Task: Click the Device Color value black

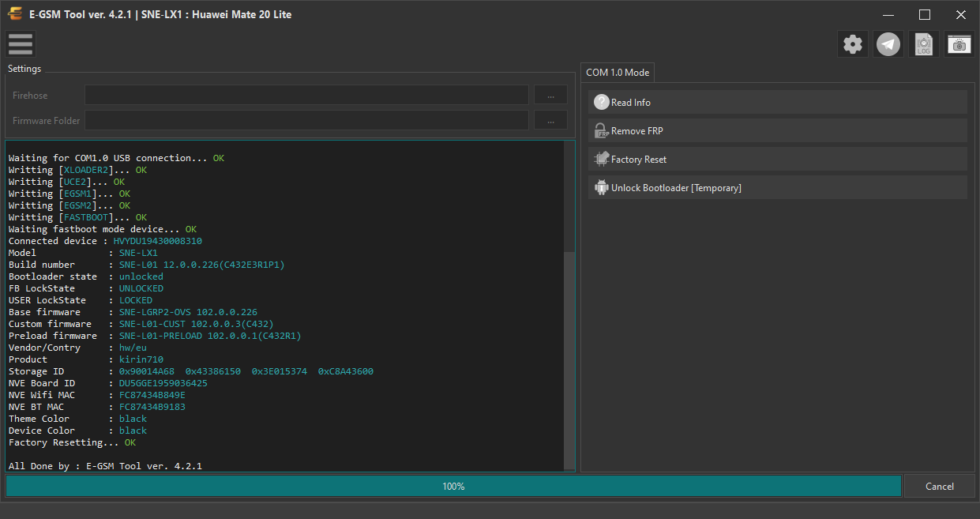Action: click(133, 431)
